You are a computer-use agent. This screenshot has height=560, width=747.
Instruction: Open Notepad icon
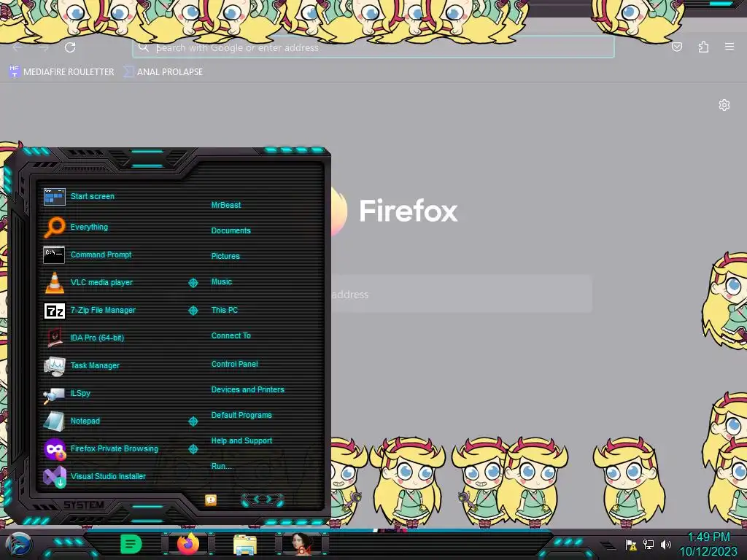click(x=54, y=421)
